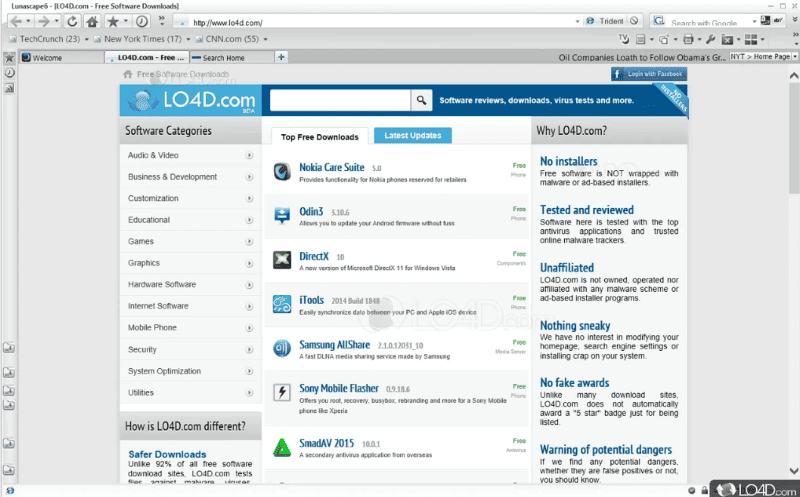Switch the Trident rendering engine button
Screen dimensions: 800x497
click(606, 21)
